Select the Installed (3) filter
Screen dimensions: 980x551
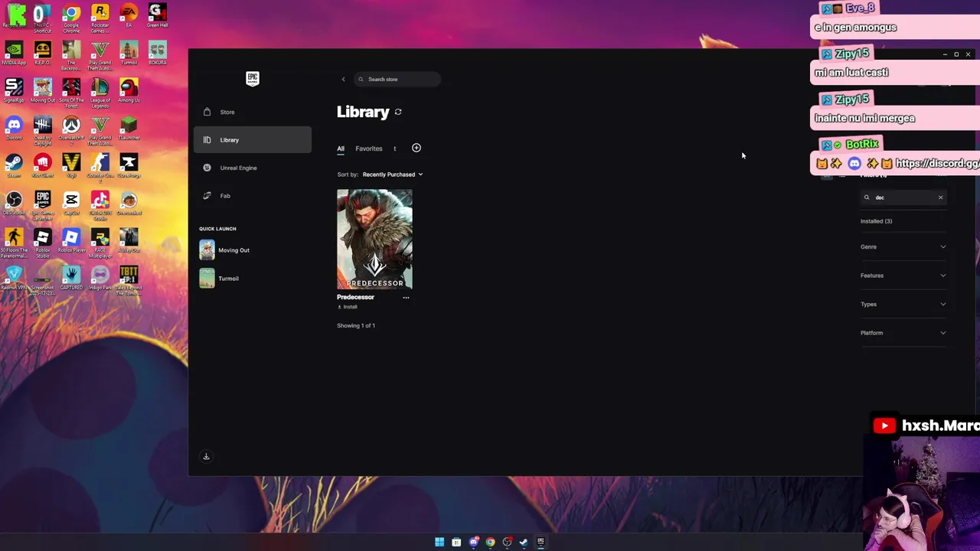tap(876, 221)
